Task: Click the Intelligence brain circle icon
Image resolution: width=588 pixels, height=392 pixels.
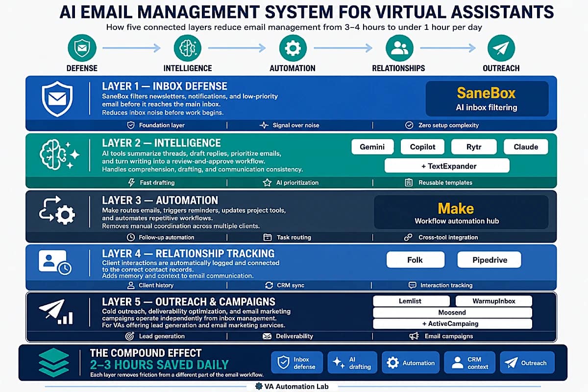Action: click(188, 48)
